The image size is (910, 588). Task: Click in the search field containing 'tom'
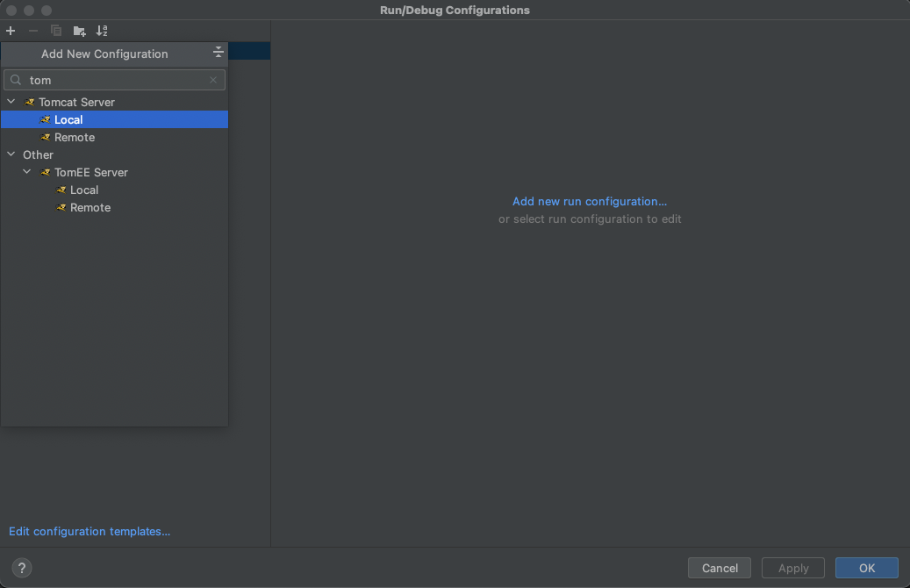tap(114, 80)
